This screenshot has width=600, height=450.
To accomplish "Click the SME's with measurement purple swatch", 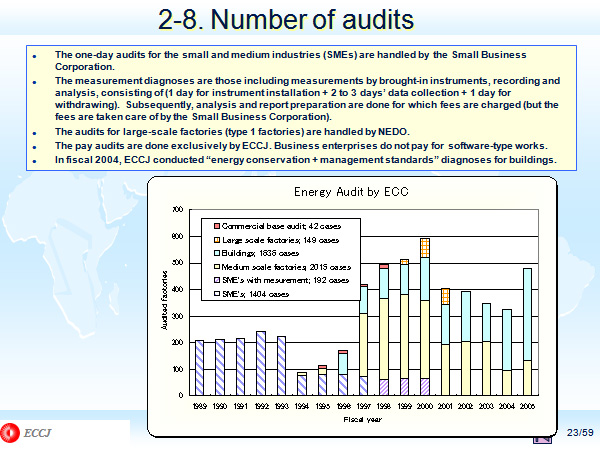I will 217,280.
